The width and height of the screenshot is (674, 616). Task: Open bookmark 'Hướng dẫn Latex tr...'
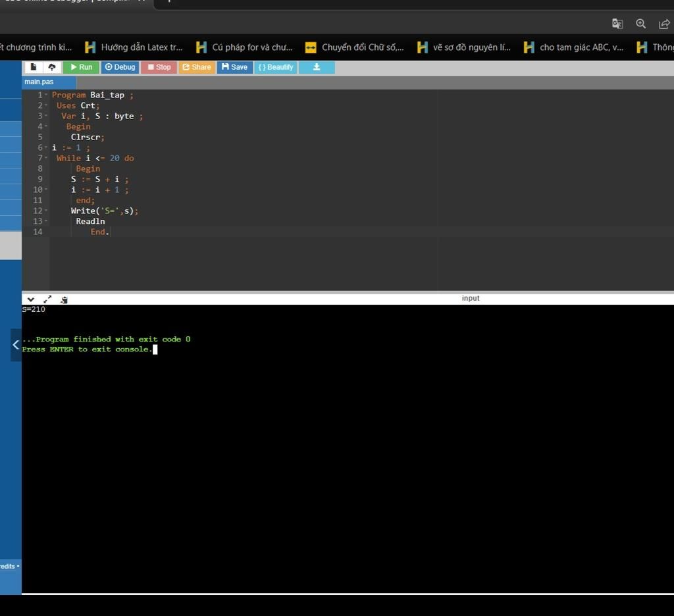(134, 47)
